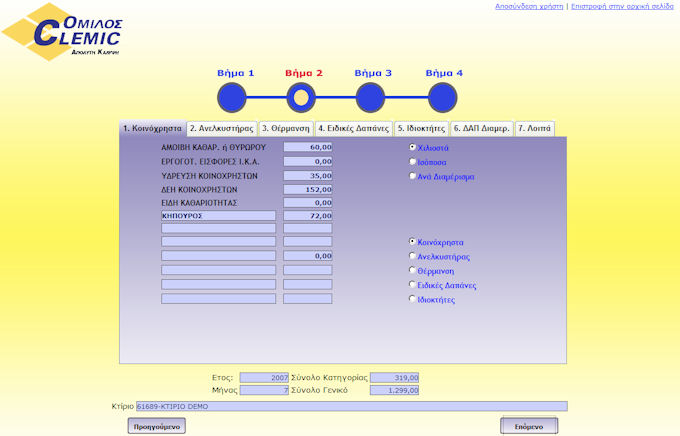This screenshot has height=436, width=680.
Task: Open the 4. Ειδικές Δαπάνες tab
Action: coord(354,128)
